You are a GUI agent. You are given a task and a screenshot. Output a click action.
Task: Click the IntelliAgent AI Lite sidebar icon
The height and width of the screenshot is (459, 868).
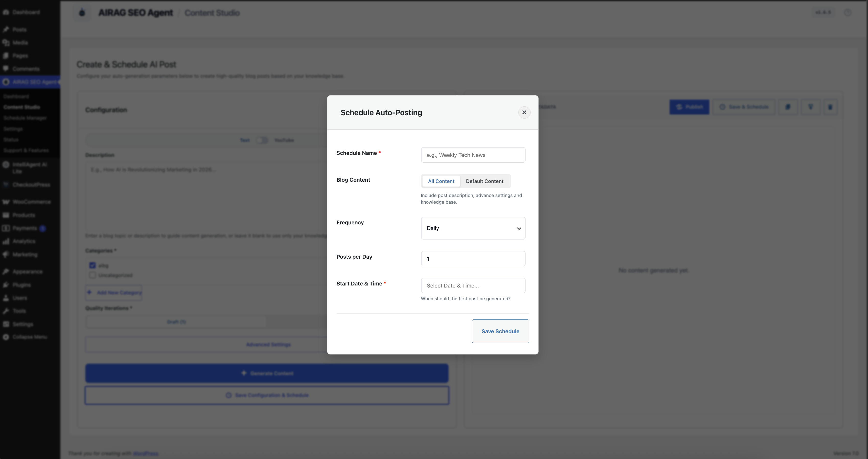(6, 165)
